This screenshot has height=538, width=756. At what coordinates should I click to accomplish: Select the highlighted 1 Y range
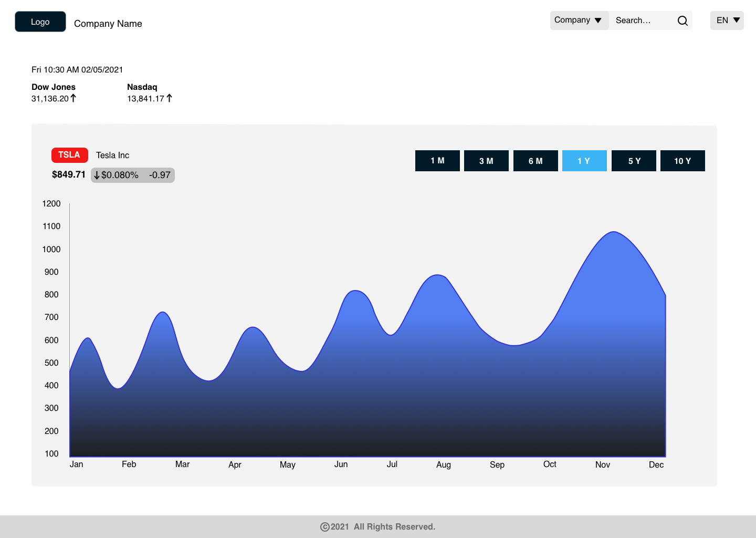(584, 161)
